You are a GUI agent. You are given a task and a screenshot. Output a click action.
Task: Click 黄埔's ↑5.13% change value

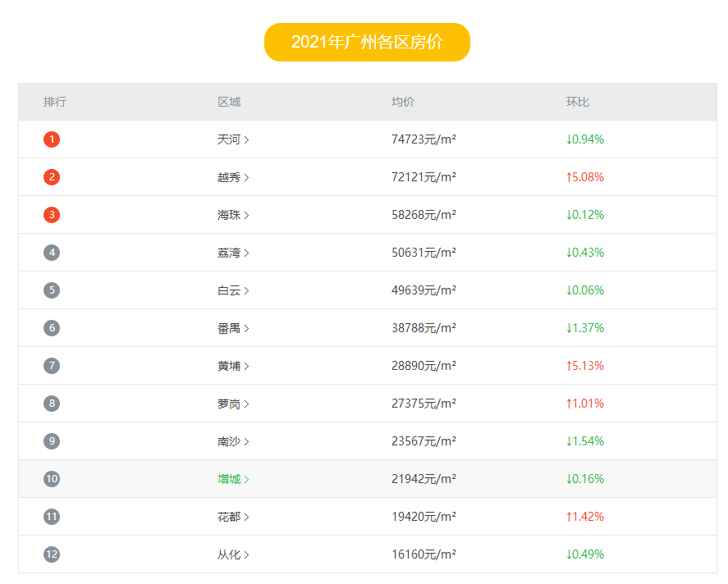(x=584, y=366)
